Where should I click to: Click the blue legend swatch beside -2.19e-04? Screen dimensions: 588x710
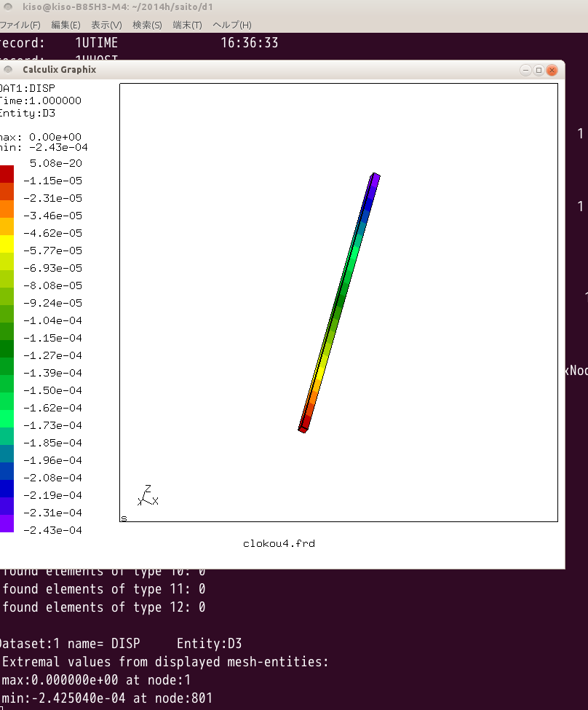coord(7,489)
